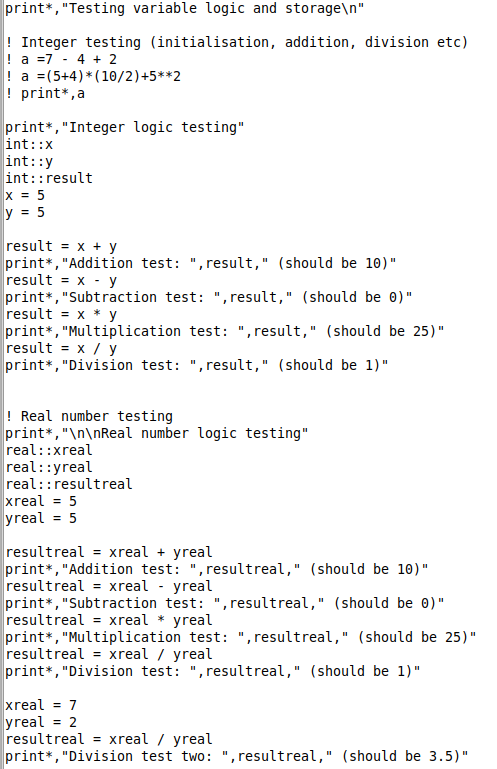Click the "Testing variable logic and storage" print line
Viewport: 497px width, 769px height.
point(184,9)
